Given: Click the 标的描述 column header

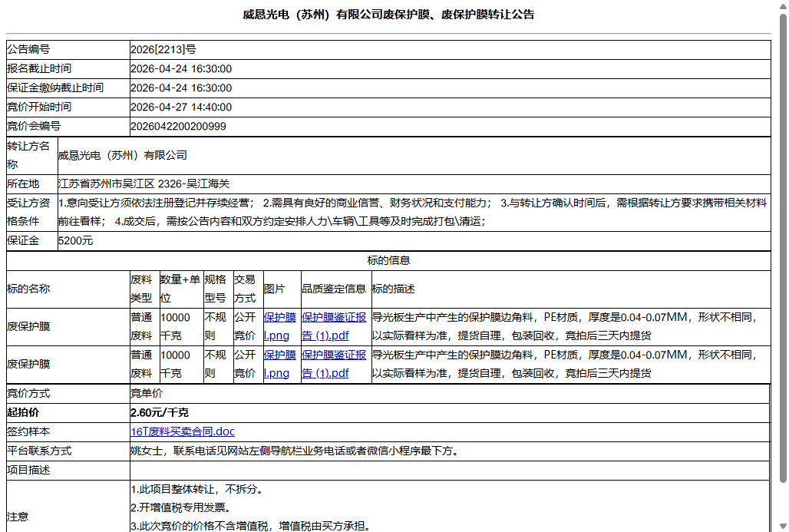Looking at the screenshot, I should 571,289.
